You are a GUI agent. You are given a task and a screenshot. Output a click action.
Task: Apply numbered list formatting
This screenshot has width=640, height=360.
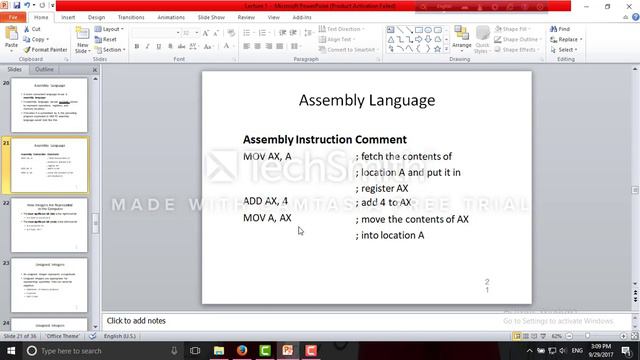point(263,33)
